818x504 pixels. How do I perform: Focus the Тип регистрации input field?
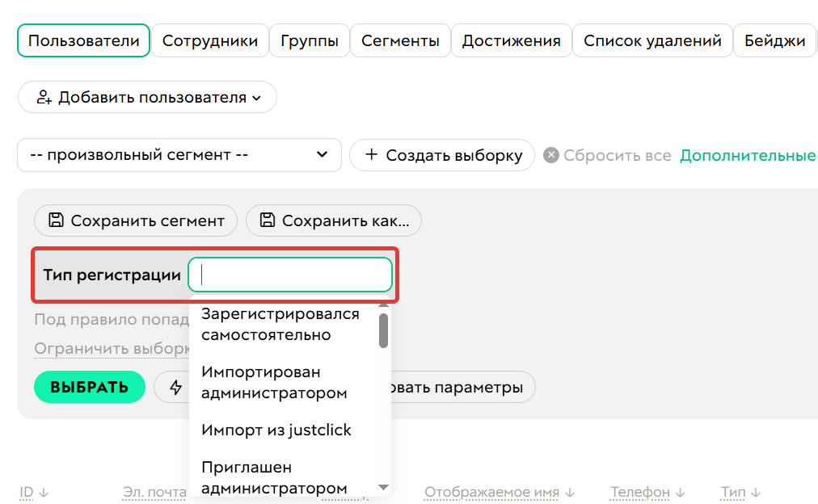[290, 275]
